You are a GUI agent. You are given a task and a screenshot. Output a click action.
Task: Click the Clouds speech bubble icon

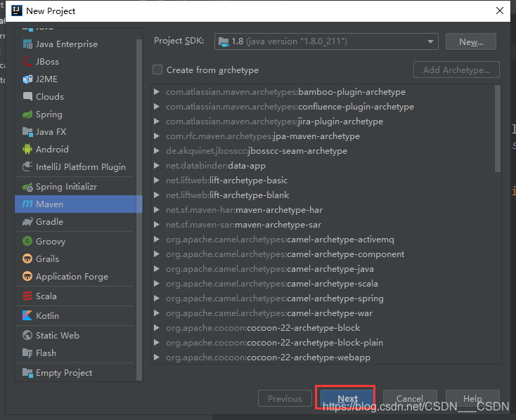(27, 97)
